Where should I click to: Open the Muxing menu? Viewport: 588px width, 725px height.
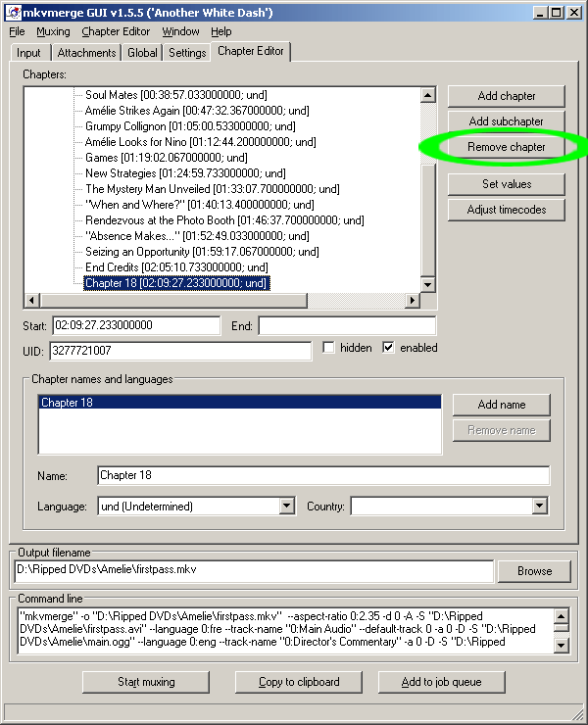[x=53, y=32]
